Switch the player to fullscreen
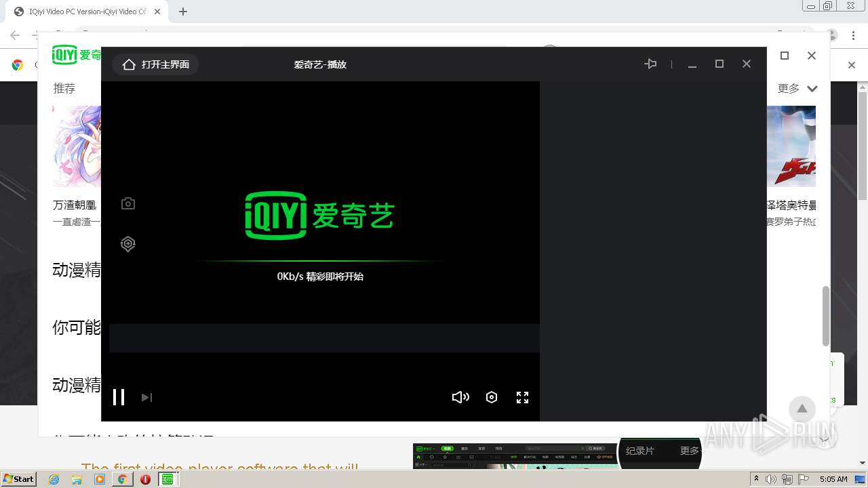Screen dimensions: 868x488 pos(522,397)
